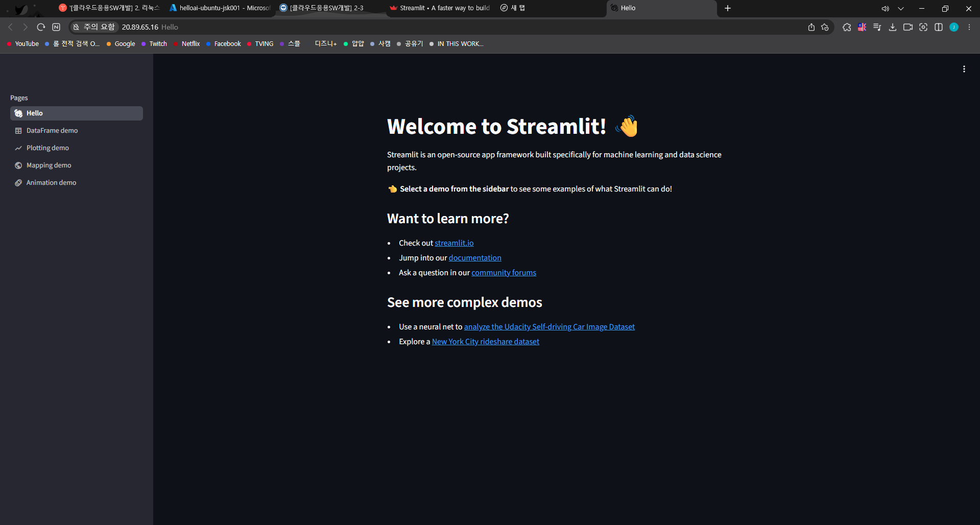This screenshot has height=525, width=980.
Task: Open the 디즈니+ bookmark
Action: click(x=322, y=44)
